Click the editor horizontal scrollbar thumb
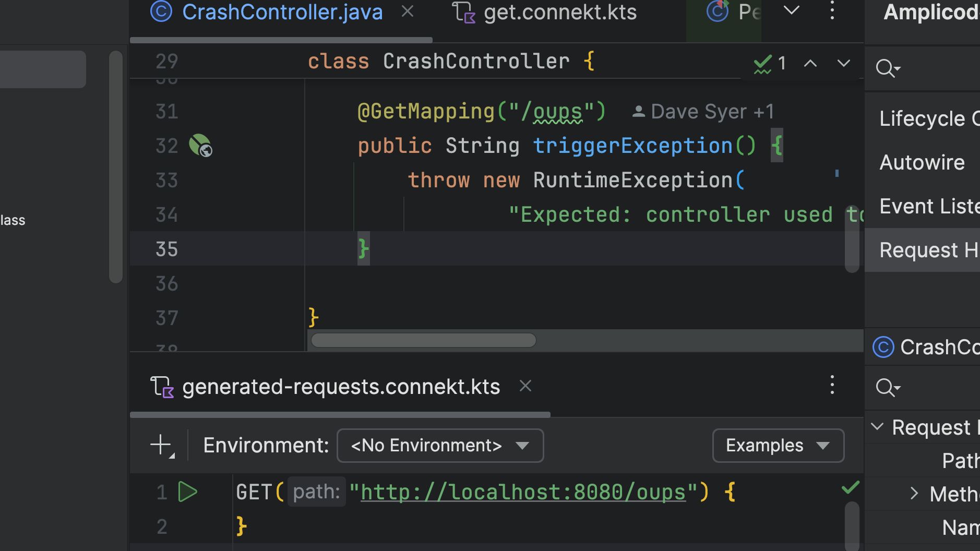 coord(423,340)
